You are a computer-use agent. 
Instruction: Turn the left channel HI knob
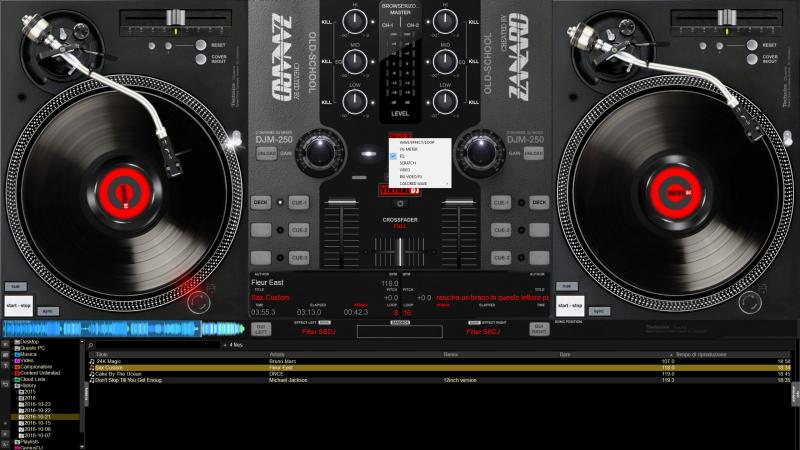tap(355, 21)
